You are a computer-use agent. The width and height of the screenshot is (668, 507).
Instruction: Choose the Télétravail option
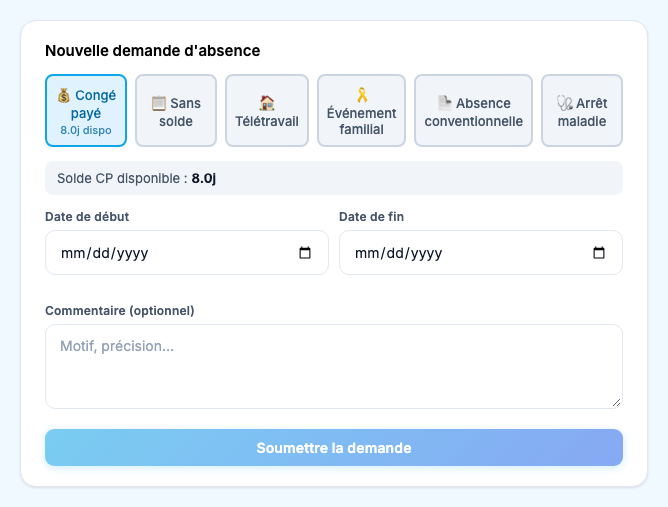coord(267,111)
